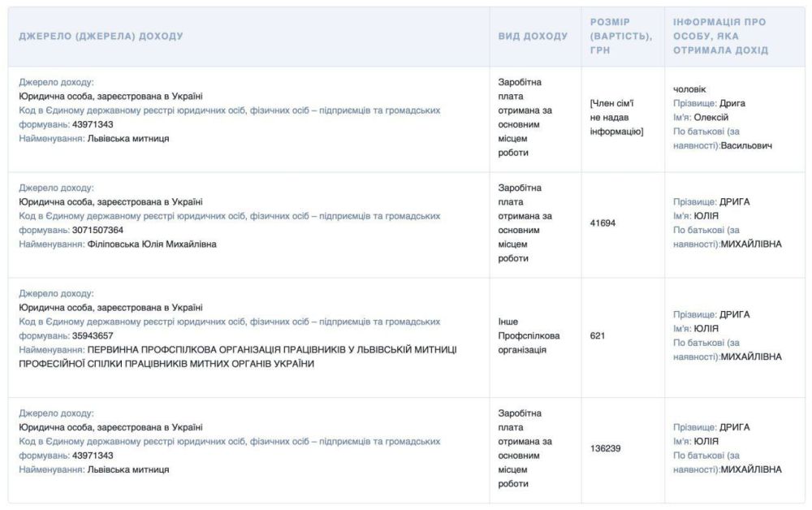
Task: Click the income amount 621
Action: pyautogui.click(x=598, y=335)
